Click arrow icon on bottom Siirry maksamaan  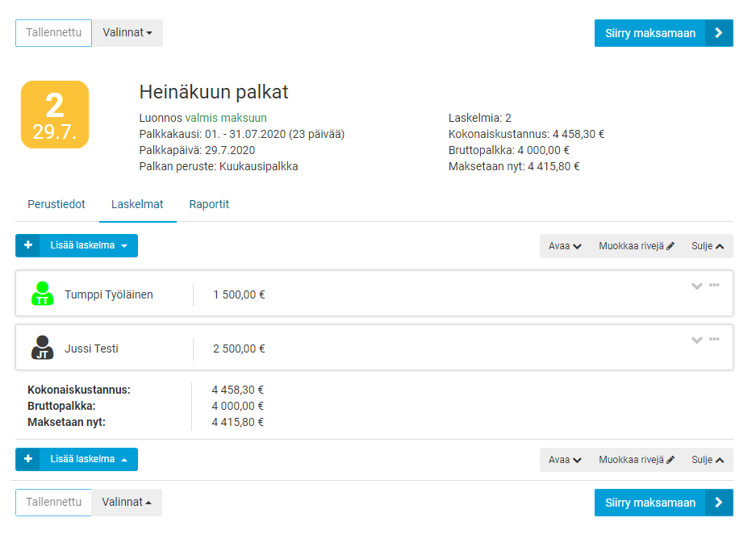click(x=718, y=503)
